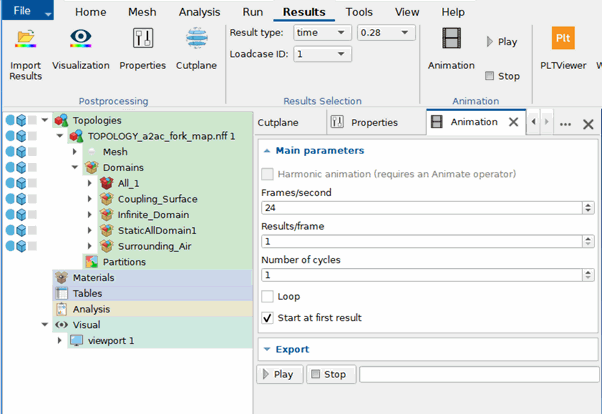Select the Partitions tree icon
This screenshot has width=602, height=414.
[91, 262]
